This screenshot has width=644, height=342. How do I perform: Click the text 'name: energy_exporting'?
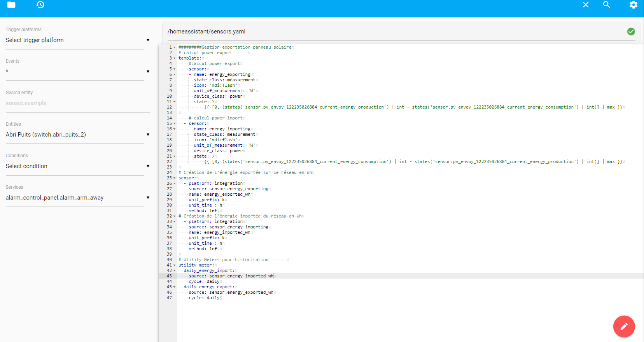coord(222,74)
